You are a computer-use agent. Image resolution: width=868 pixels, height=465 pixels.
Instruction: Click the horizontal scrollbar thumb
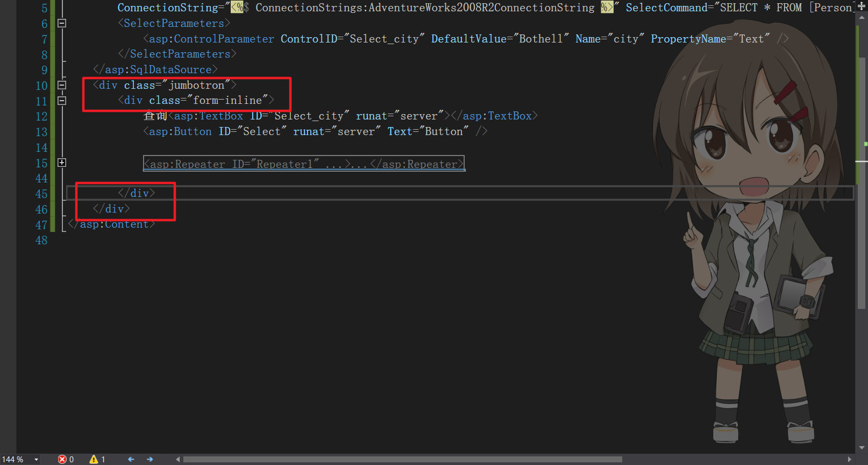tap(402, 460)
